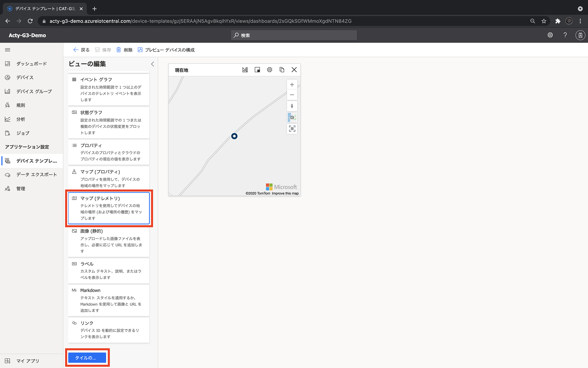The image size is (588, 368).
Task: Open application settings gear in header
Action: pyautogui.click(x=550, y=35)
